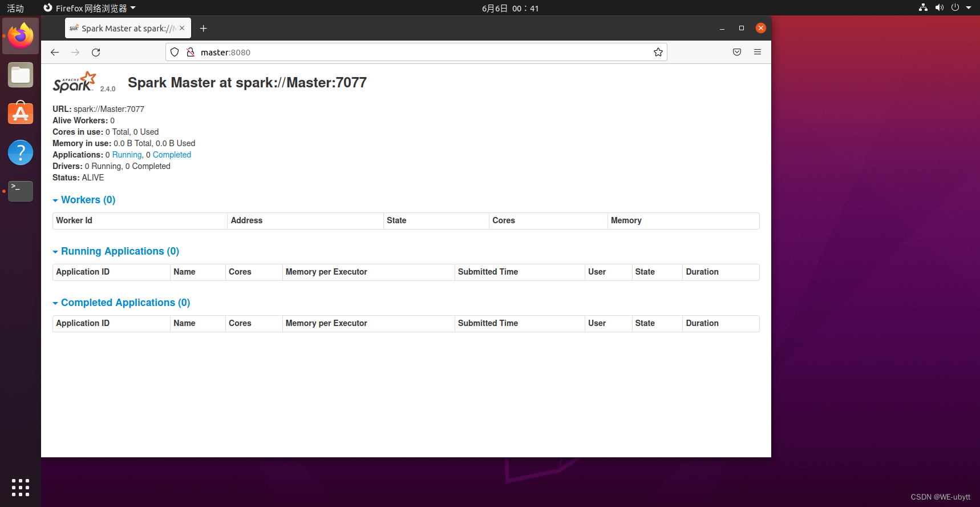Minimize the Firefox window
Viewport: 980px width, 507px height.
tap(722, 28)
